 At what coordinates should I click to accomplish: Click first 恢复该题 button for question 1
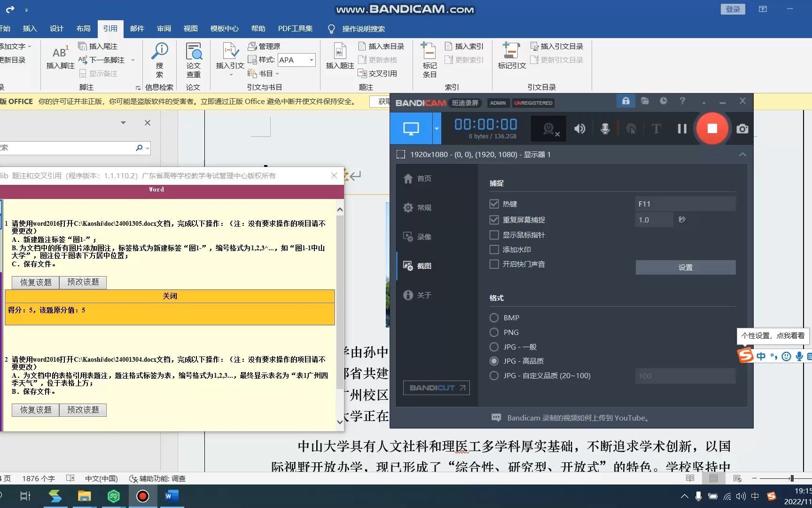(x=36, y=282)
